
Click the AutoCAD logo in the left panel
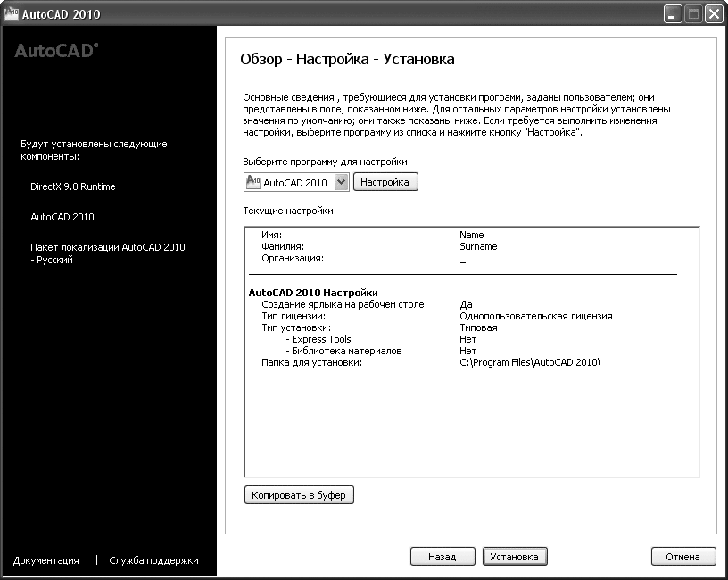pyautogui.click(x=56, y=51)
